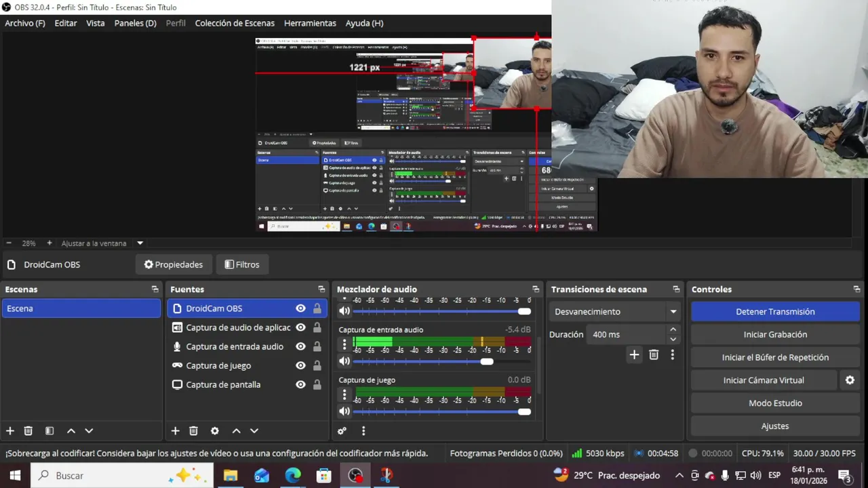Screen dimensions: 868x488
Task: Hide the DroidCam OBS source
Action: click(x=300, y=308)
